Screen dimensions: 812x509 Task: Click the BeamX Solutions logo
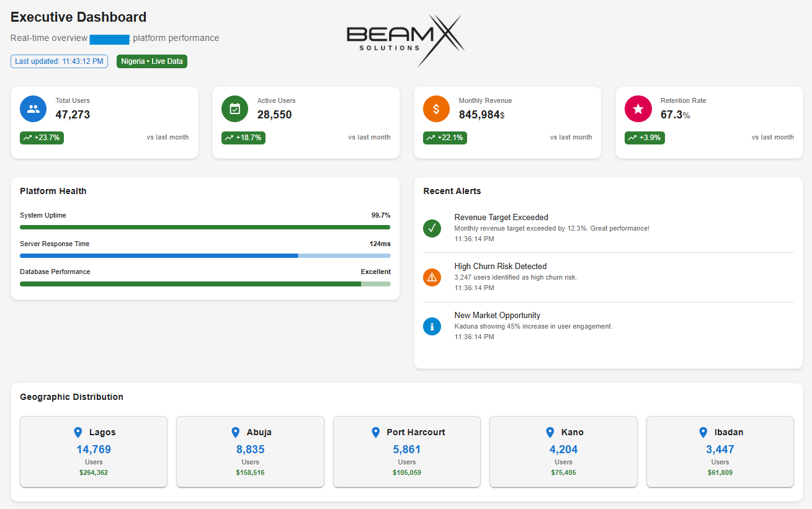pos(406,40)
